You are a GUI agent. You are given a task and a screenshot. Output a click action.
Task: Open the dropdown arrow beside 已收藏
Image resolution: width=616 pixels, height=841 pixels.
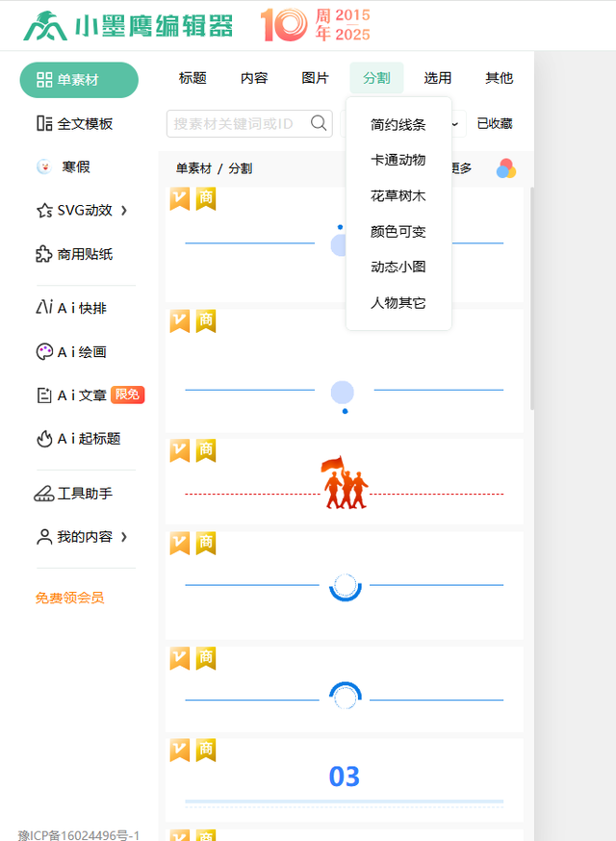click(455, 124)
